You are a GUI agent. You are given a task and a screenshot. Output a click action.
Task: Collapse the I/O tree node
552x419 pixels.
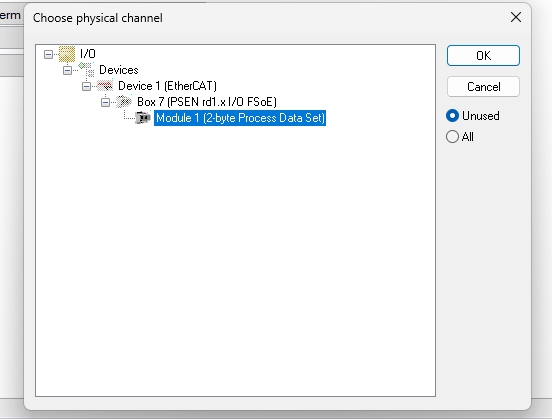point(49,54)
